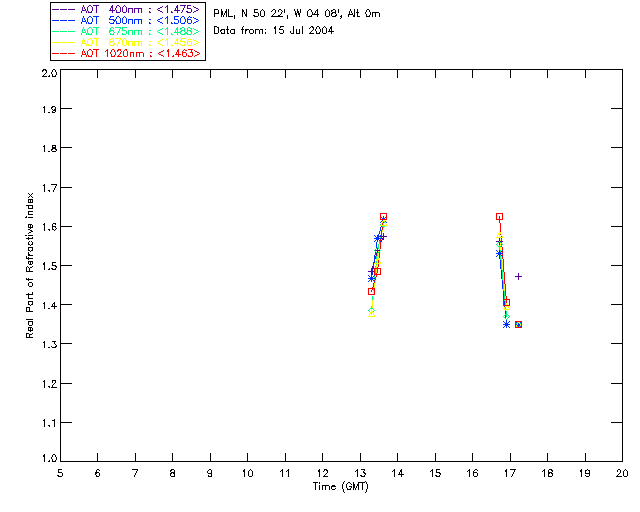Screen dimensions: 640x512
Task: Select legend entry 'AOT 675nm : <1.488>'
Action: click(x=128, y=31)
